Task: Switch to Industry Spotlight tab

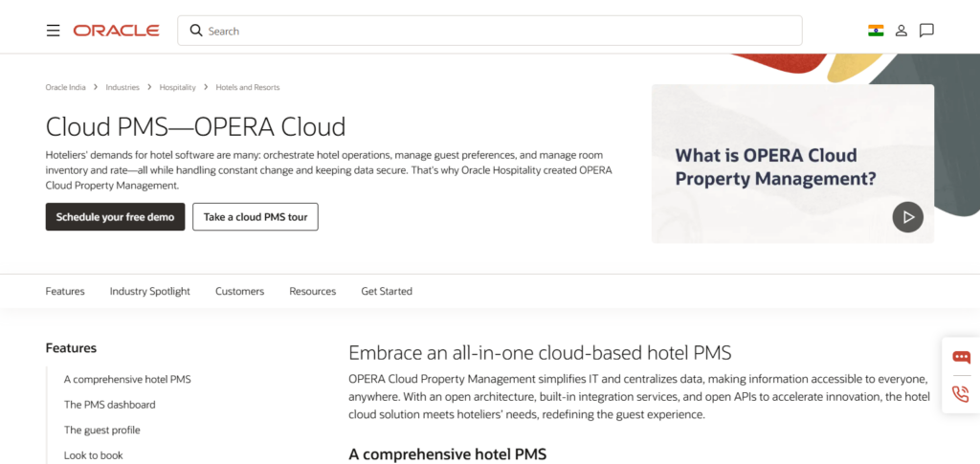Action: tap(150, 291)
